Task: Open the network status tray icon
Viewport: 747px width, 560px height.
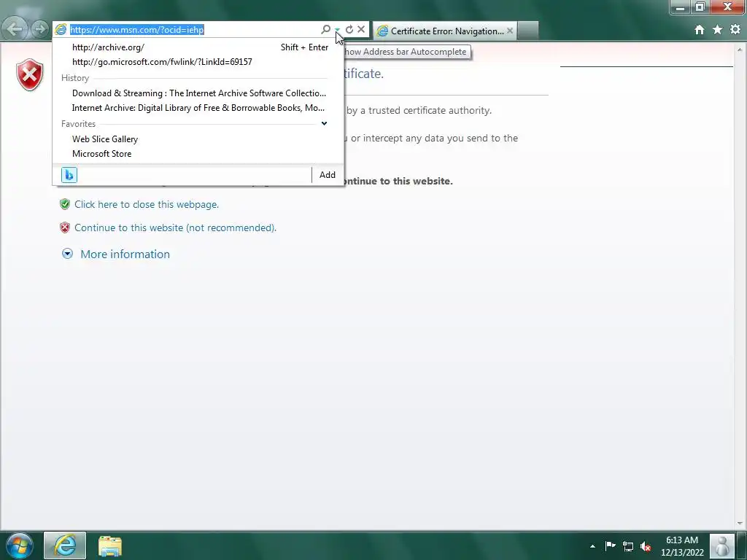Action: [x=628, y=546]
